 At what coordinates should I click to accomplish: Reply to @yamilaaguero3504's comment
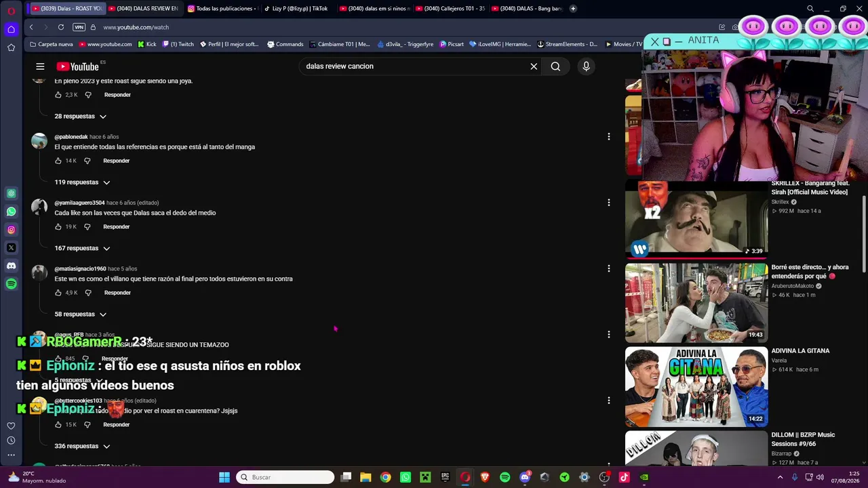(x=116, y=226)
